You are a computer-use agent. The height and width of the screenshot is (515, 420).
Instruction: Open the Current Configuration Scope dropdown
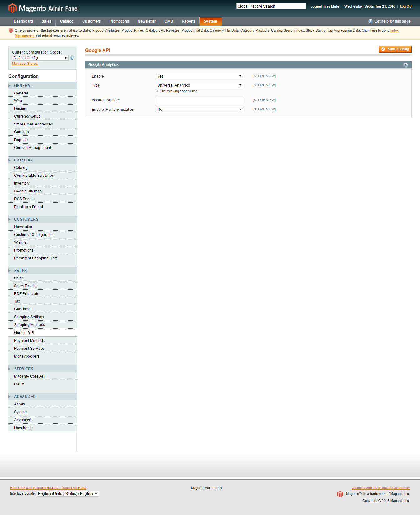tap(40, 58)
